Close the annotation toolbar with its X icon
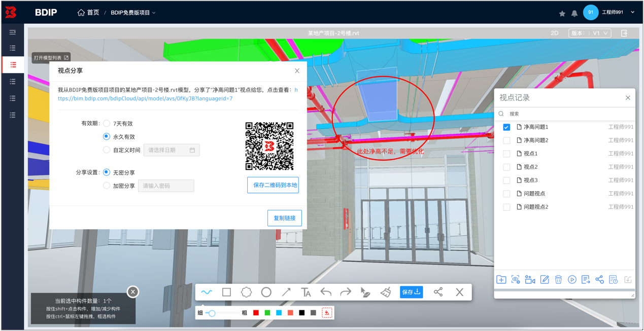This screenshot has height=331, width=644. tap(460, 292)
